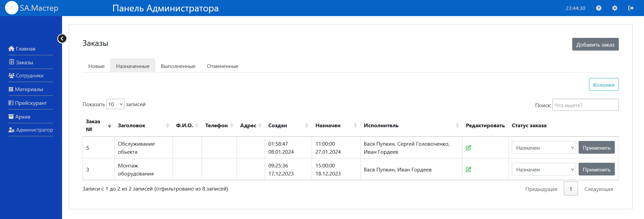
Task: Focus the Поиск search field
Action: [585, 105]
